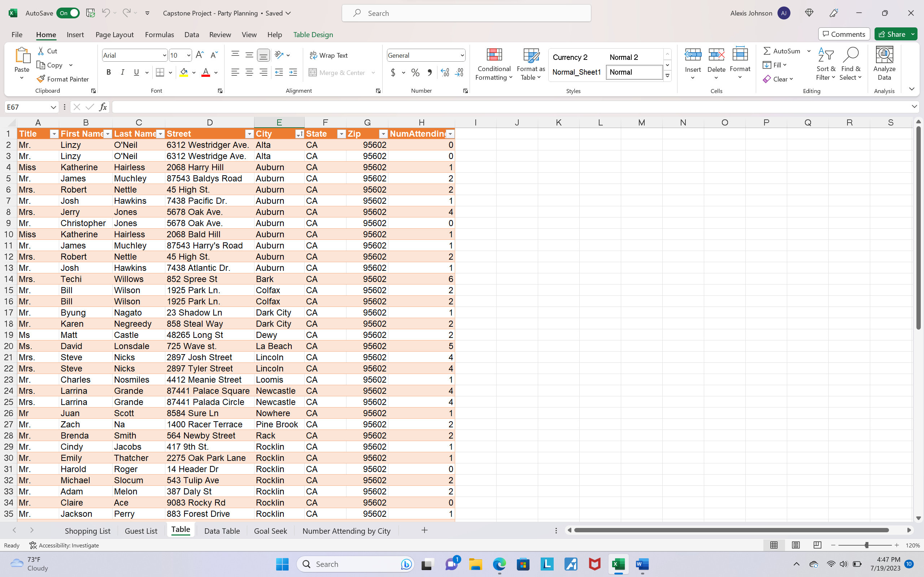Apply center alignment
Image resolution: width=924 pixels, height=577 pixels.
coord(249,72)
